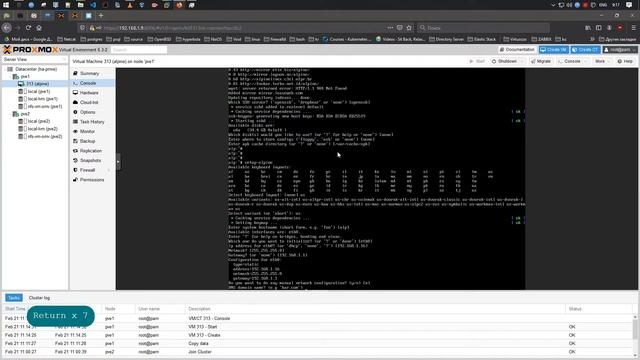This screenshot has height=360, width=640.
Task: Click the browser reload button
Action: pyautogui.click(x=28, y=28)
